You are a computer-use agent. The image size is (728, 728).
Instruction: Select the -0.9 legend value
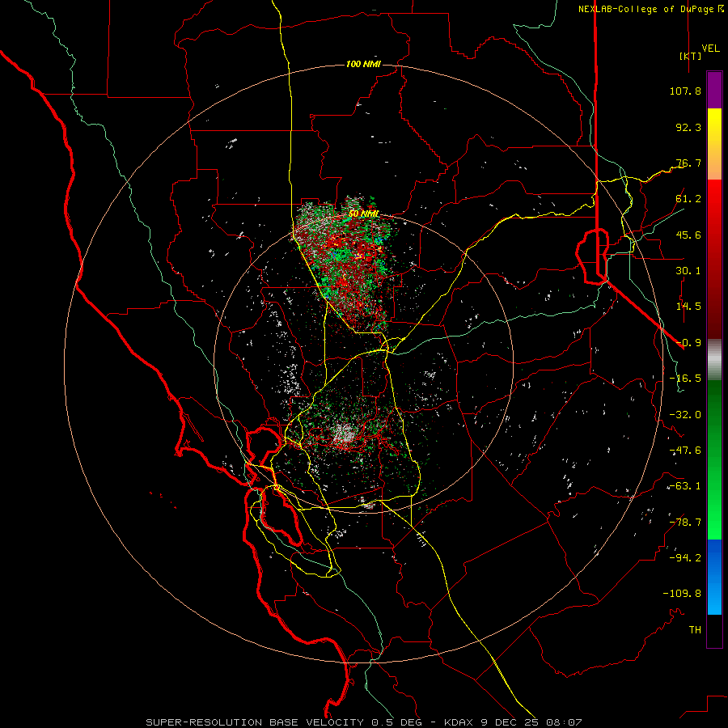pyautogui.click(x=688, y=343)
